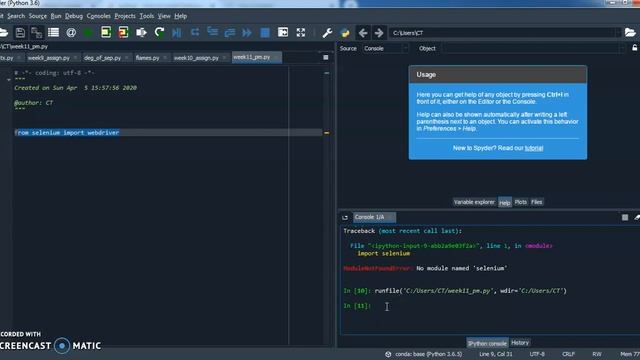
Task: Click Run cell and advance icon
Action: (x=123, y=32)
